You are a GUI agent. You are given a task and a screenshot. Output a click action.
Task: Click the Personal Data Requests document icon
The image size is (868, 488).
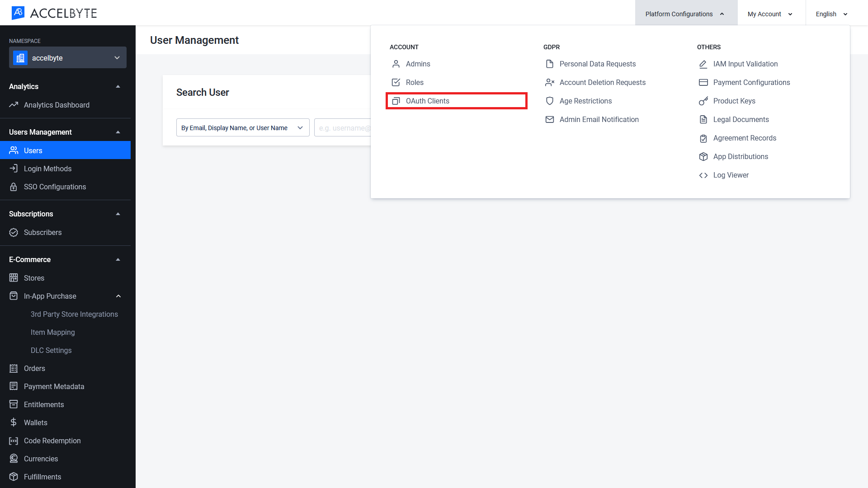coord(549,64)
